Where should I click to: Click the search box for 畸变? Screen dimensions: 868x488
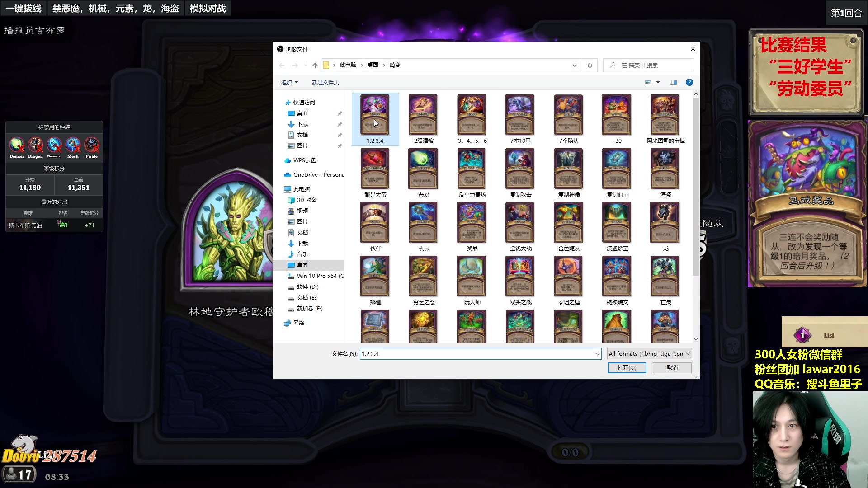coord(649,65)
